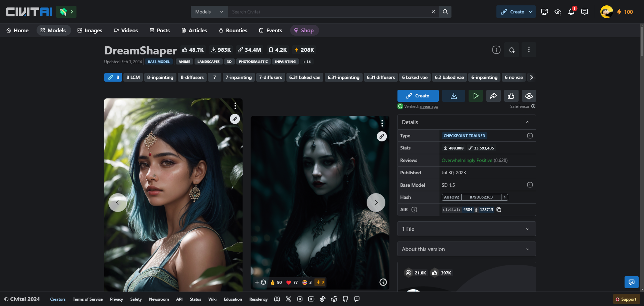Click the download version button

coord(453,96)
